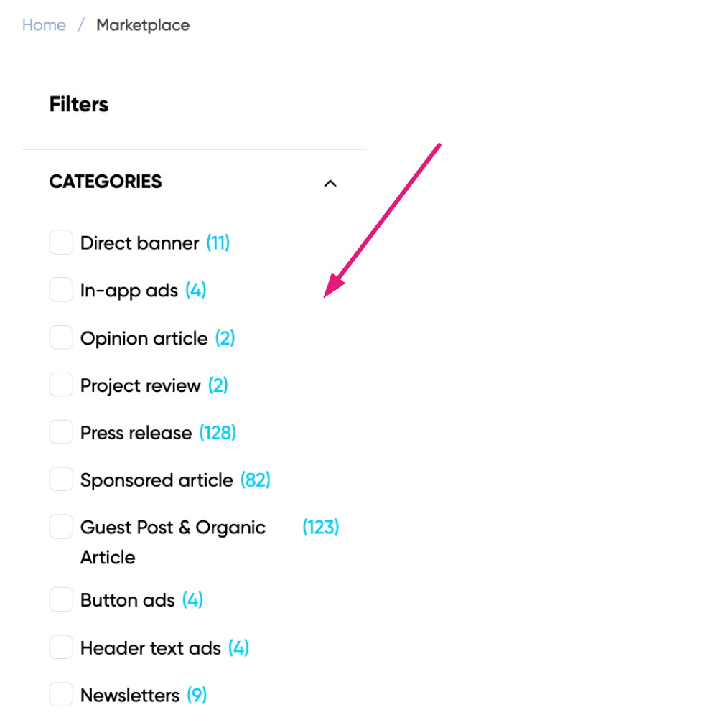This screenshot has width=728, height=725.
Task: Click the Marketplace breadcrumb
Action: 143,25
